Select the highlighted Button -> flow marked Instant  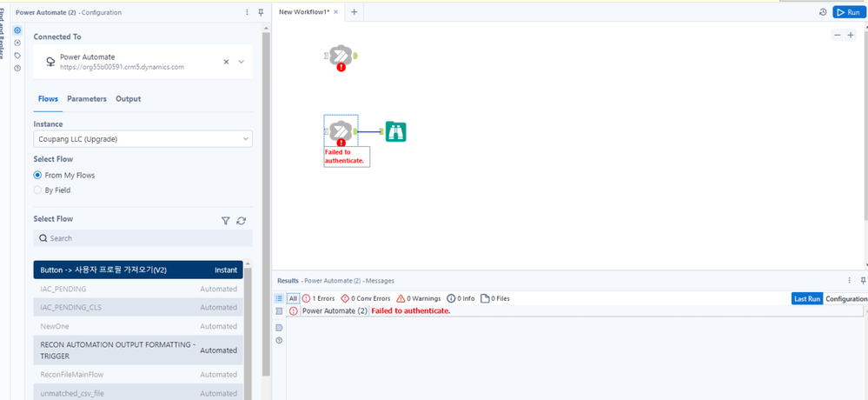point(138,270)
